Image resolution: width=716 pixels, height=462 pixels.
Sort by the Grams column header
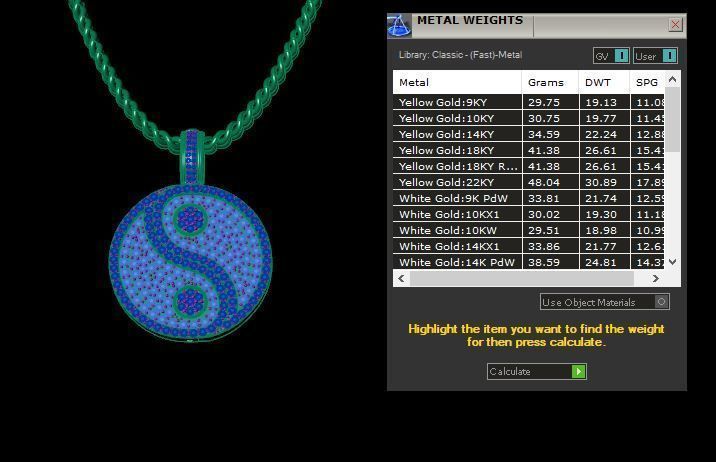(550, 83)
